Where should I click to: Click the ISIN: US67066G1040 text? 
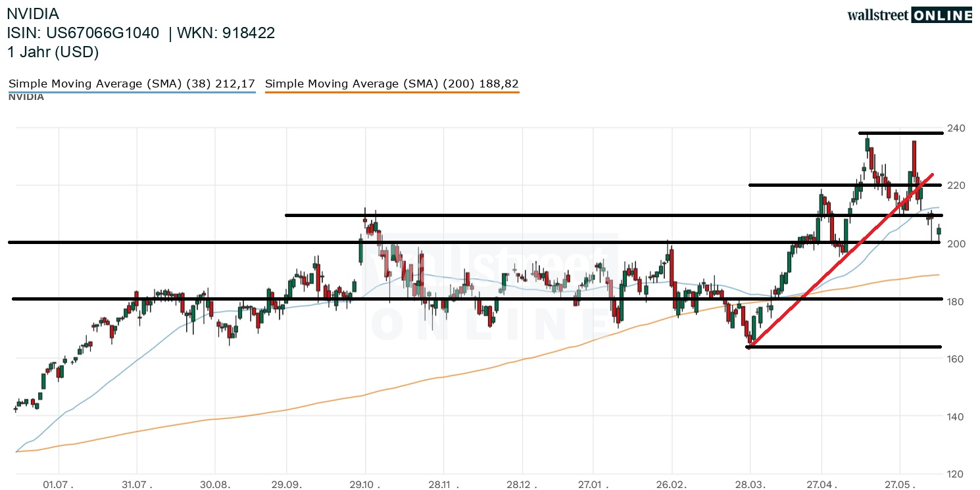pyautogui.click(x=84, y=33)
